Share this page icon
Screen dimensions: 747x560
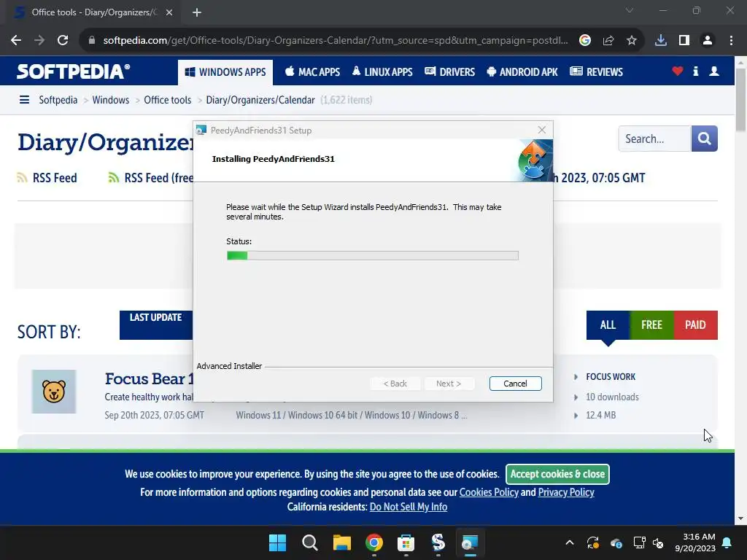pos(608,41)
